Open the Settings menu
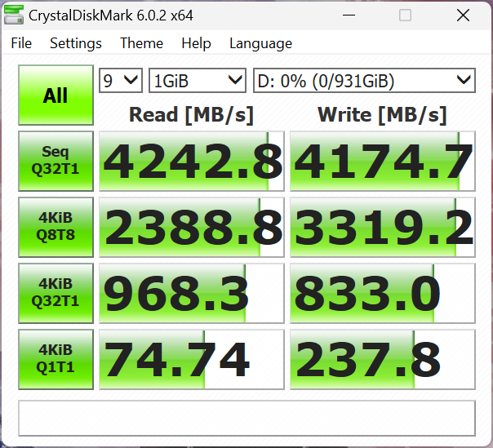 (76, 43)
